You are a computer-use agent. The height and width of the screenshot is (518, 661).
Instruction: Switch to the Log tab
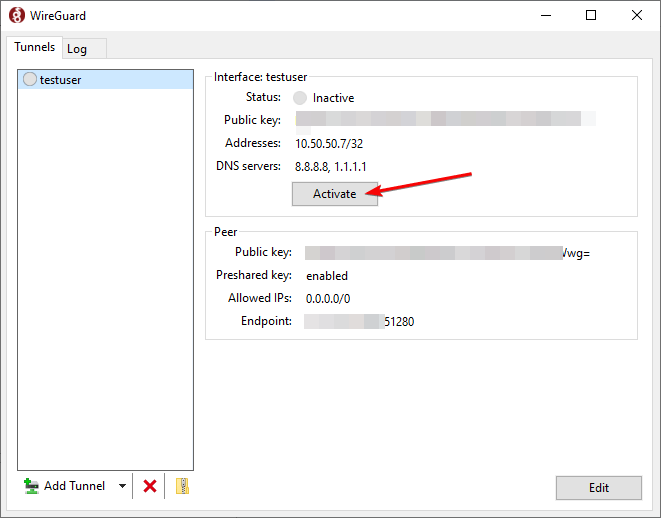[77, 49]
